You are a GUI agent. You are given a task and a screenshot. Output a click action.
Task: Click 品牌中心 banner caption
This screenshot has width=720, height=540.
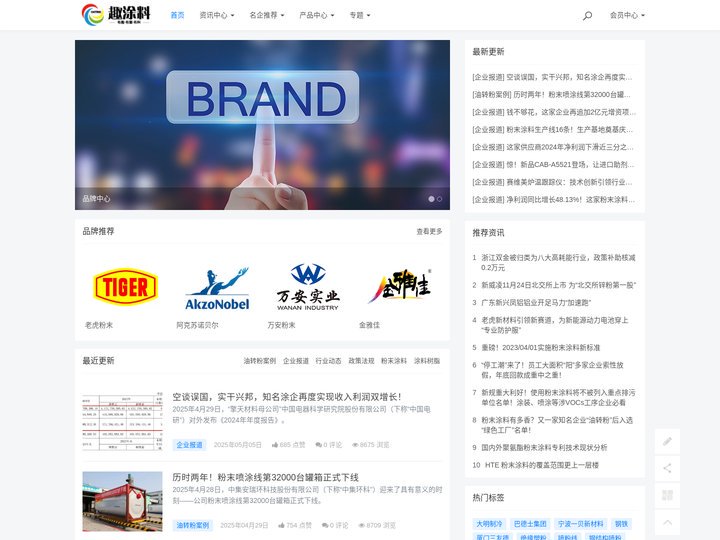(x=96, y=199)
